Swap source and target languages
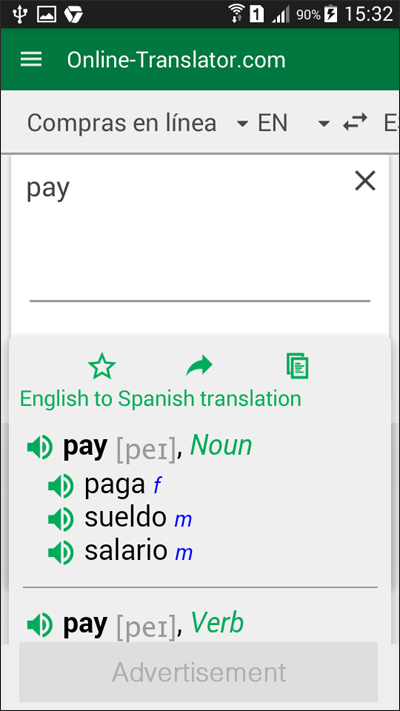 pos(355,123)
